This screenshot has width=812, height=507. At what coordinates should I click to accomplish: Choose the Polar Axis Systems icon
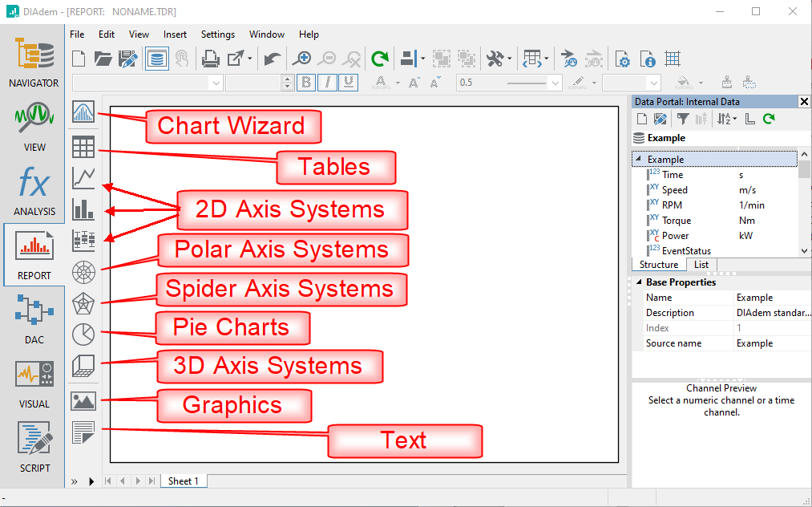pyautogui.click(x=83, y=272)
